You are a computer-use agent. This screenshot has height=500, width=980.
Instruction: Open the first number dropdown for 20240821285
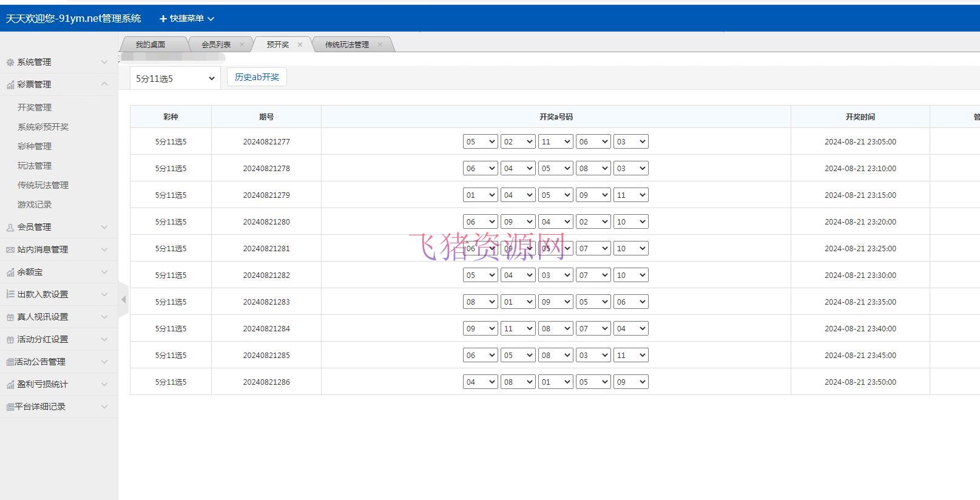[x=480, y=355]
